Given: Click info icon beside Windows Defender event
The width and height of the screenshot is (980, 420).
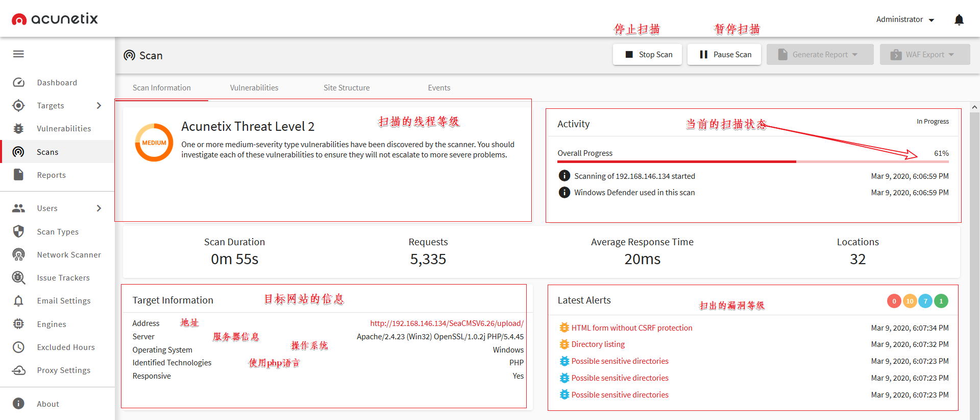Looking at the screenshot, I should (564, 192).
